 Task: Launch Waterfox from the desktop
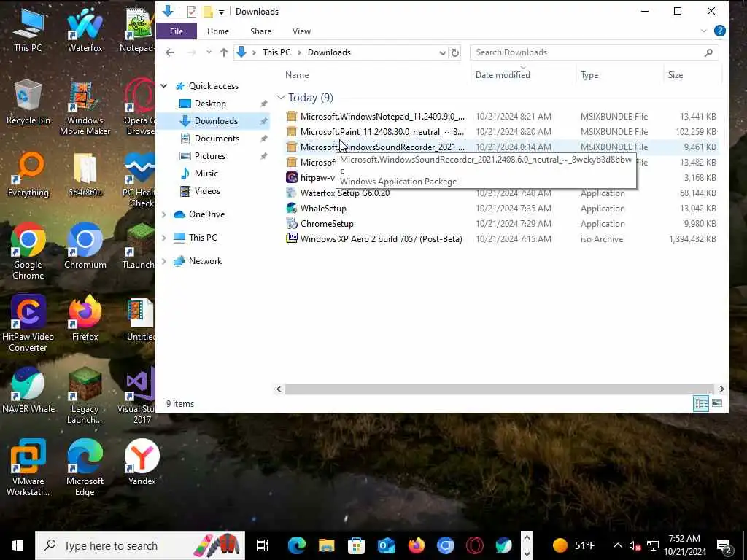click(x=85, y=29)
